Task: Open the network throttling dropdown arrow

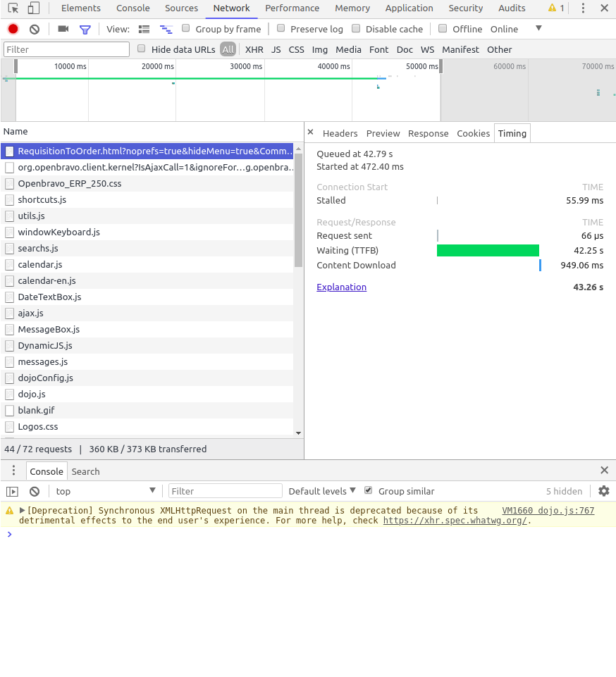Action: (x=538, y=29)
